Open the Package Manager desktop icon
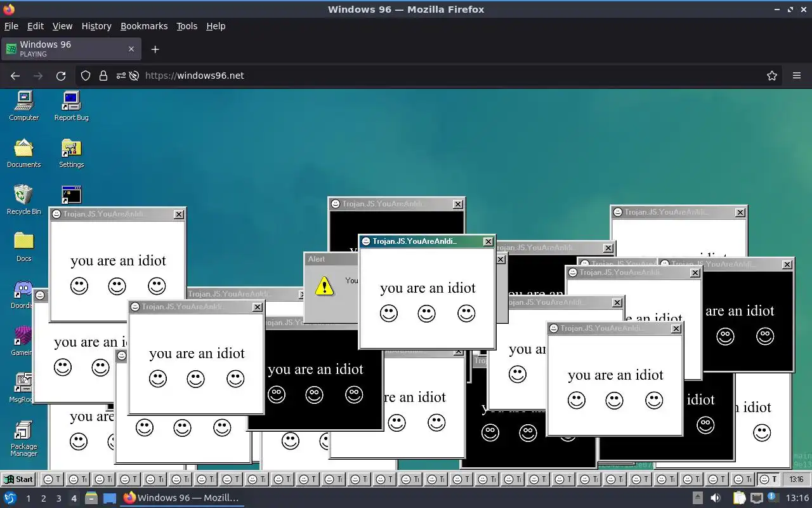This screenshot has width=812, height=508. (x=23, y=439)
